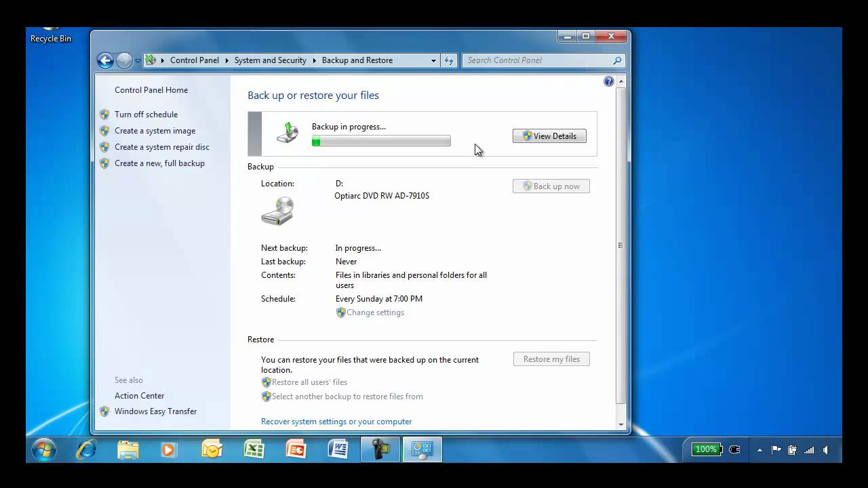Click Select another backup to restore files from
Screen dimensions: 868x488
(347, 396)
